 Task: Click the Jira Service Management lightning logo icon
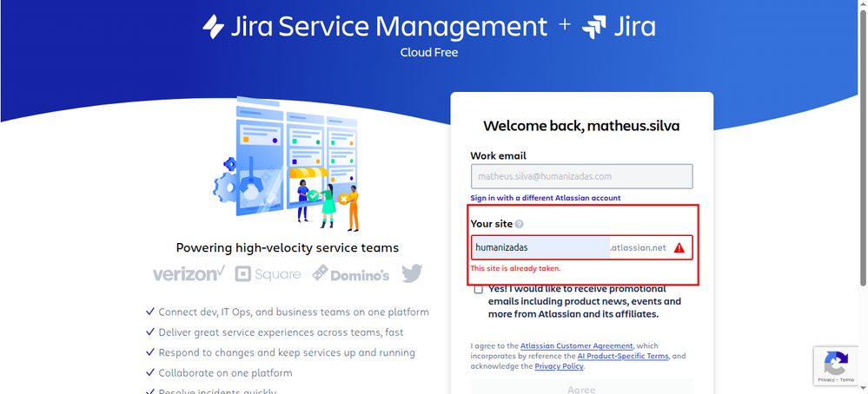coord(213,27)
